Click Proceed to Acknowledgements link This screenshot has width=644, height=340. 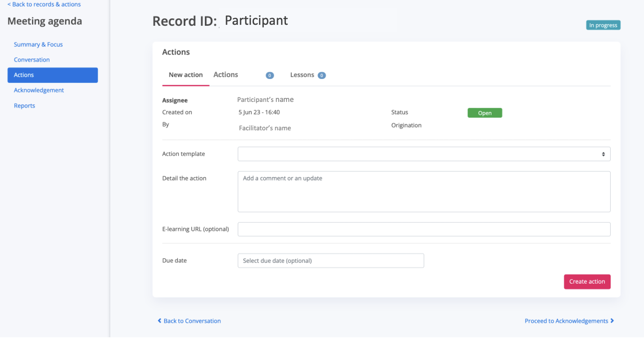[x=569, y=321]
